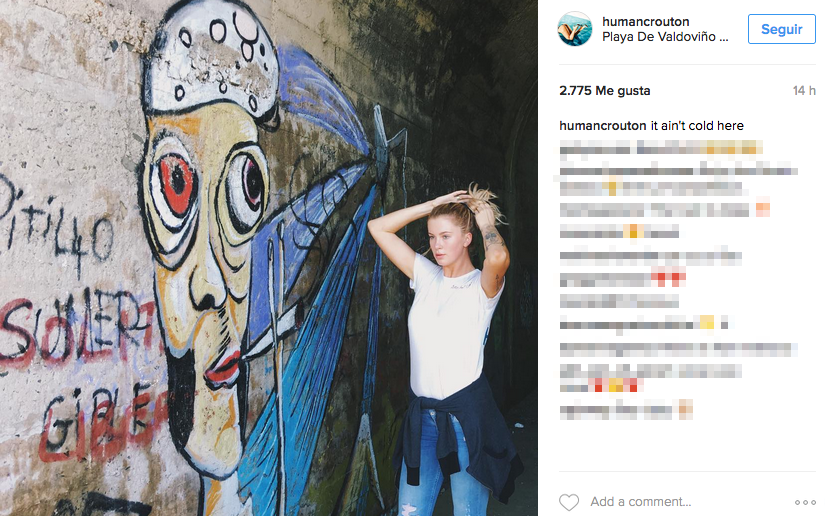Screen dimensions: 835x516
Task: Click the caption text it ain't cold here
Action: 697,126
